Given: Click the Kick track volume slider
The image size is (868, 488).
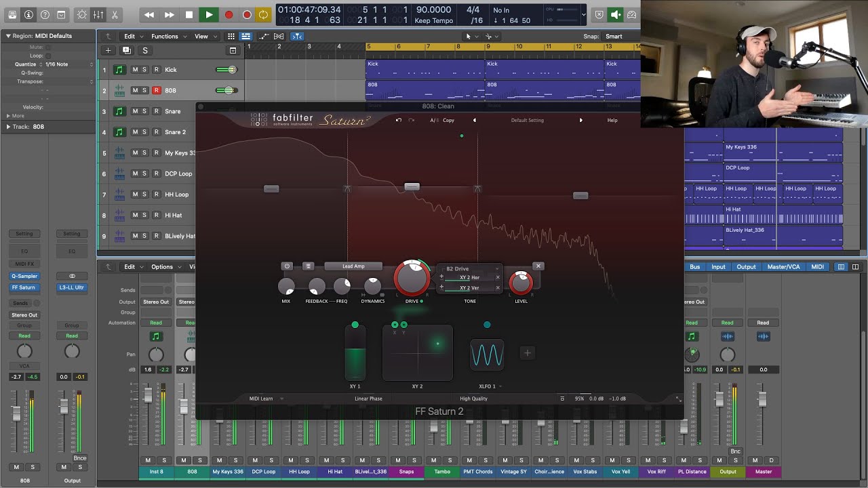Looking at the screenshot, I should (x=226, y=70).
